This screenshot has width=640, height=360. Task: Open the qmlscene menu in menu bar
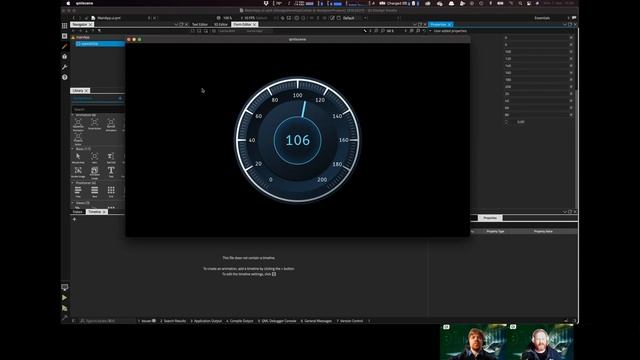coord(84,3)
